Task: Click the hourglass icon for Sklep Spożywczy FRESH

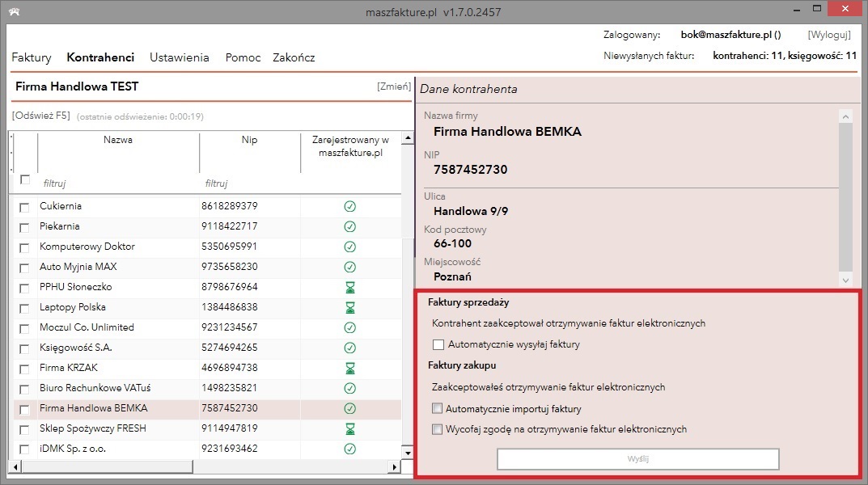Action: coord(349,428)
